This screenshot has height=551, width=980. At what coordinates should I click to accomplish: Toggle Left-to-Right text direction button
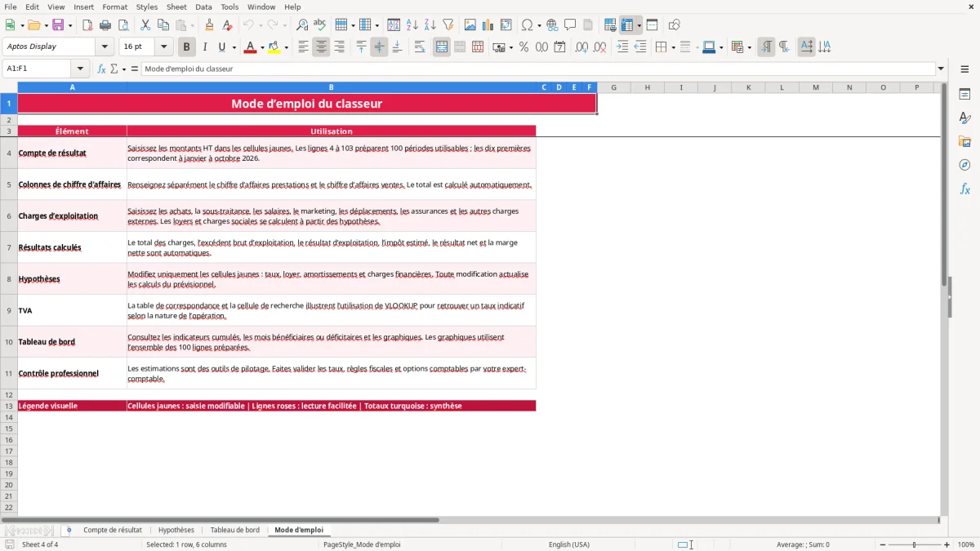pyautogui.click(x=766, y=47)
